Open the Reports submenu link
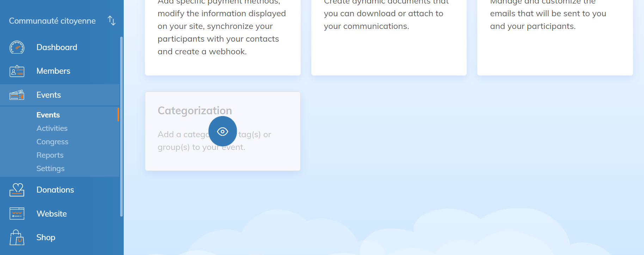The height and width of the screenshot is (255, 644). [50, 155]
